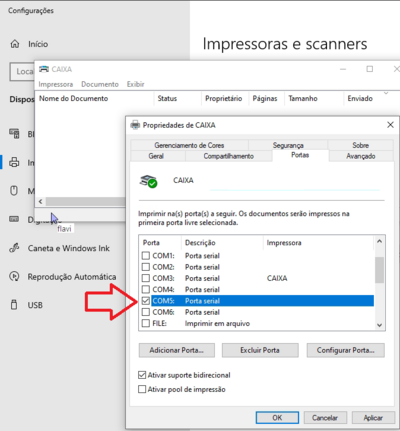The height and width of the screenshot is (431, 400).
Task: Check the COM3 serial port checkbox
Action: 146,278
